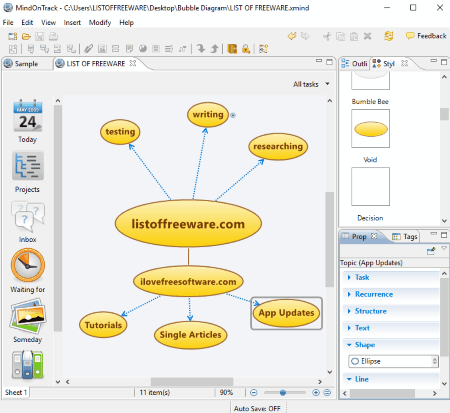Collapse the Shape properties section

coord(391,345)
